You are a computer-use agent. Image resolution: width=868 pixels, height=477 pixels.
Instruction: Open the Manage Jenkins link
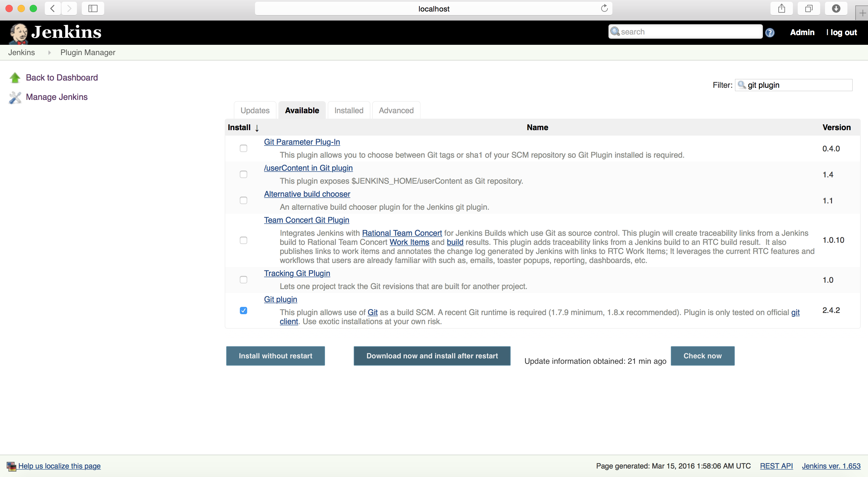point(57,97)
